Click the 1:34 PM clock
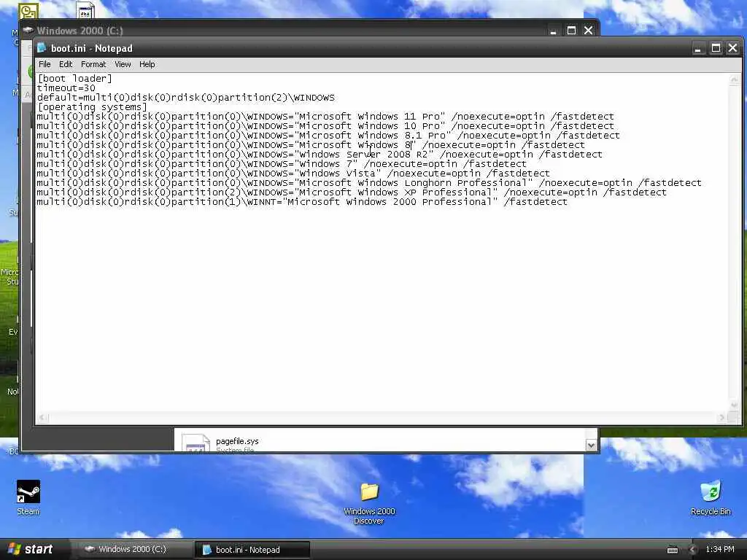 [720, 549]
